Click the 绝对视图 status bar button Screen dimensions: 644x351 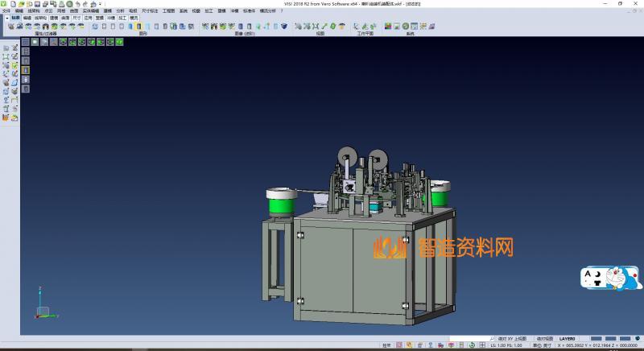pos(546,338)
